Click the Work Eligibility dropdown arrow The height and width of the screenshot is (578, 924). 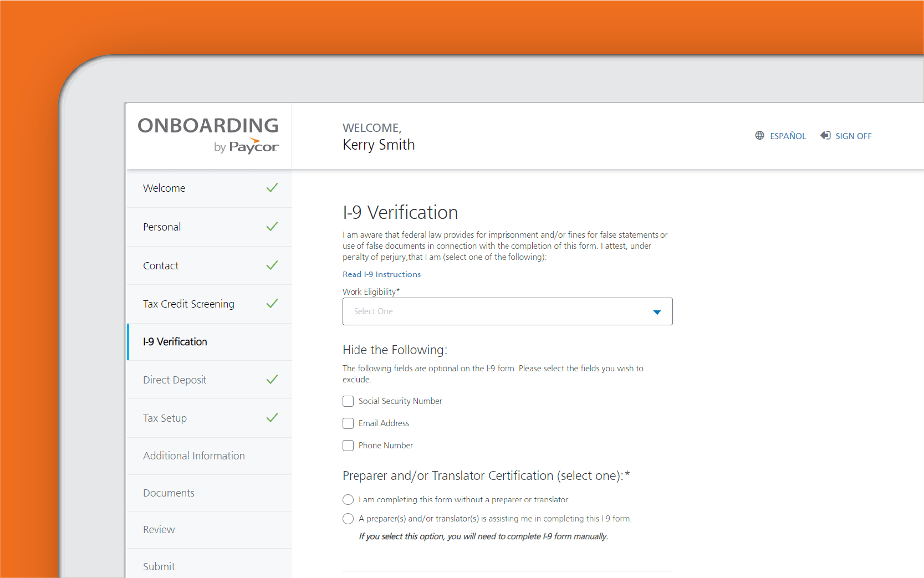tap(657, 312)
